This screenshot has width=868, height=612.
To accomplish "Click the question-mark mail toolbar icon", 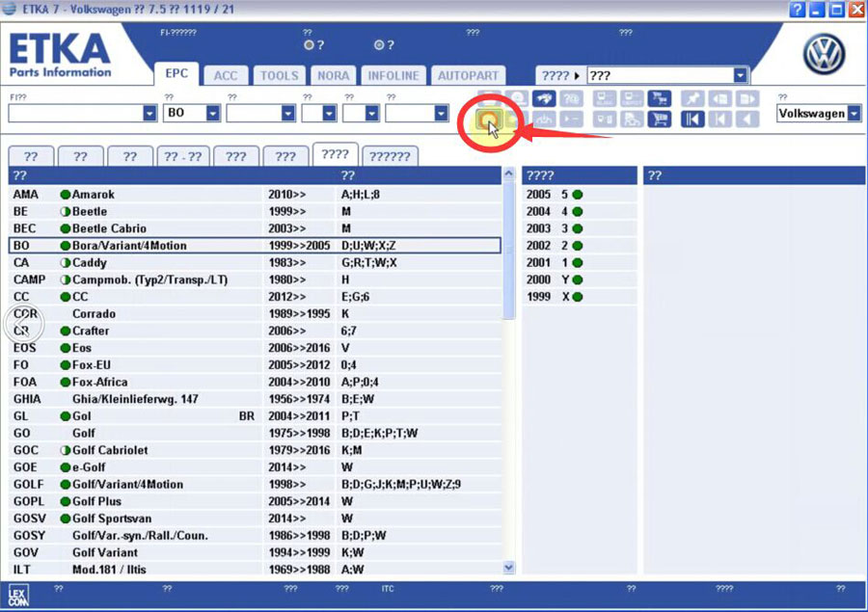I will click(x=571, y=98).
